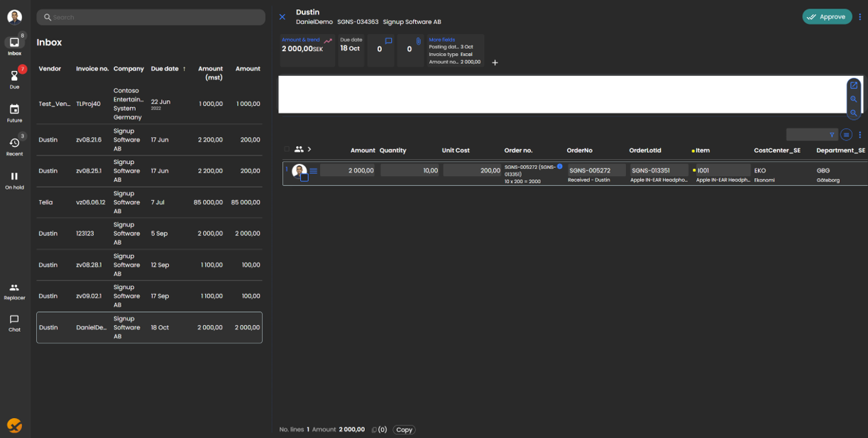Click the comments speech bubble tile
Screen dimensions: 868x438
pos(380,50)
